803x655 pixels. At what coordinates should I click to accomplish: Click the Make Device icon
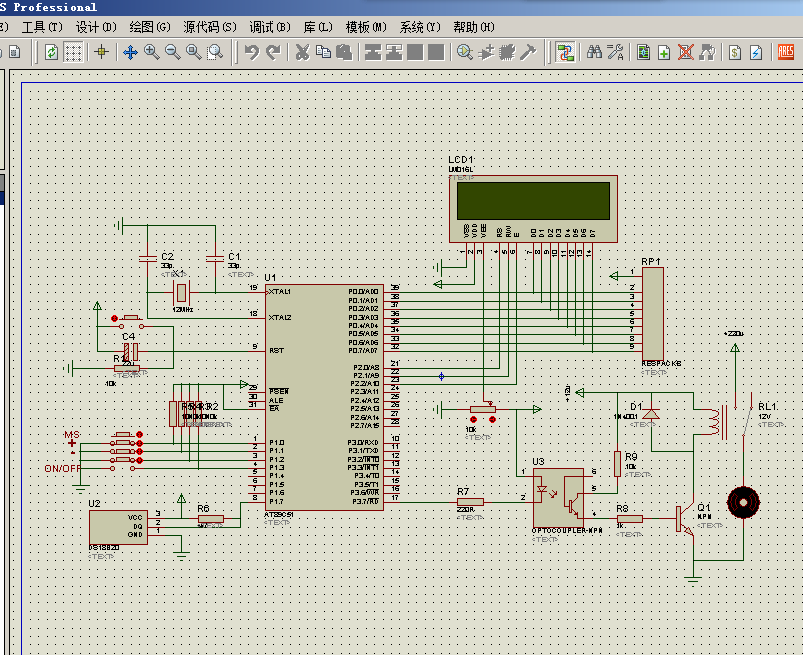tap(486, 52)
